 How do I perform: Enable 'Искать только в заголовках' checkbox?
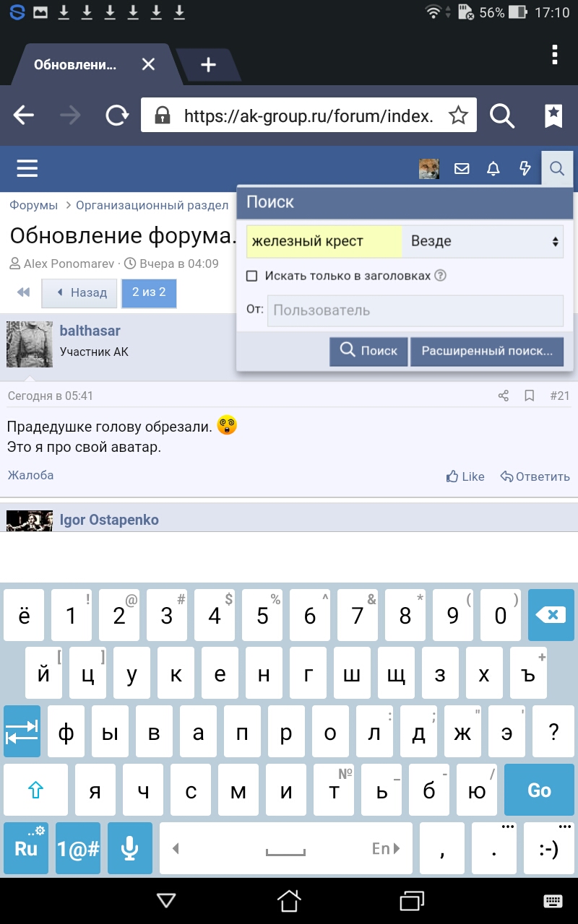(x=252, y=276)
